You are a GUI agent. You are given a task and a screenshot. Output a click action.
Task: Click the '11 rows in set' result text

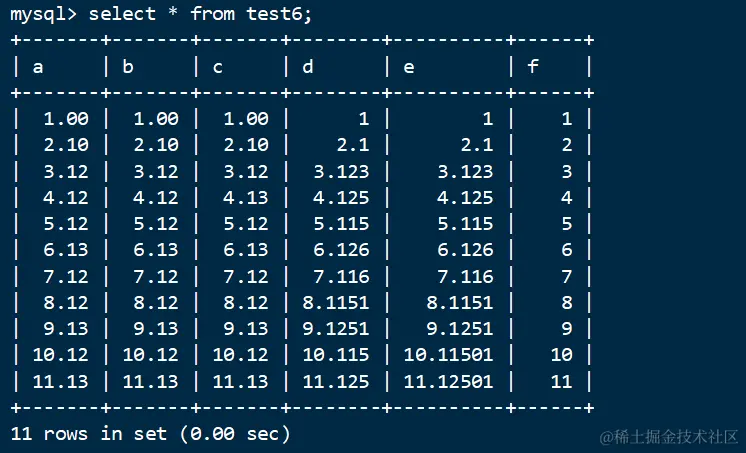(x=89, y=433)
